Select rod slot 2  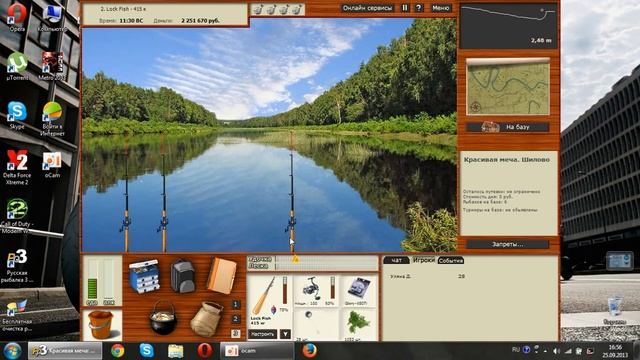(x=236, y=319)
